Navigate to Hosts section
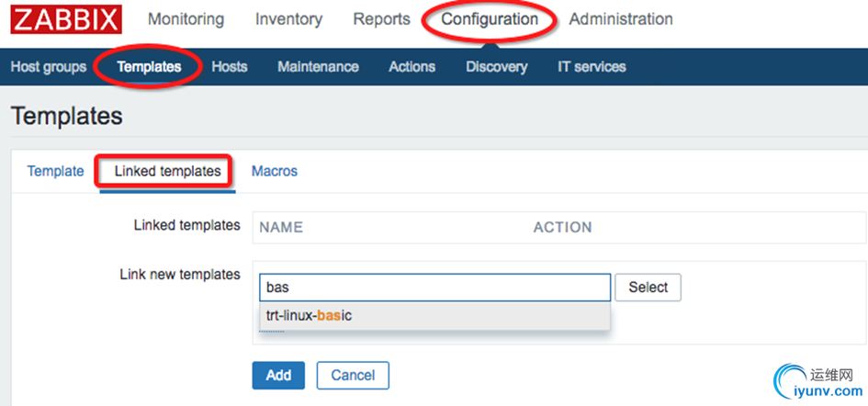Screen dimensions: 868x406 coord(230,67)
